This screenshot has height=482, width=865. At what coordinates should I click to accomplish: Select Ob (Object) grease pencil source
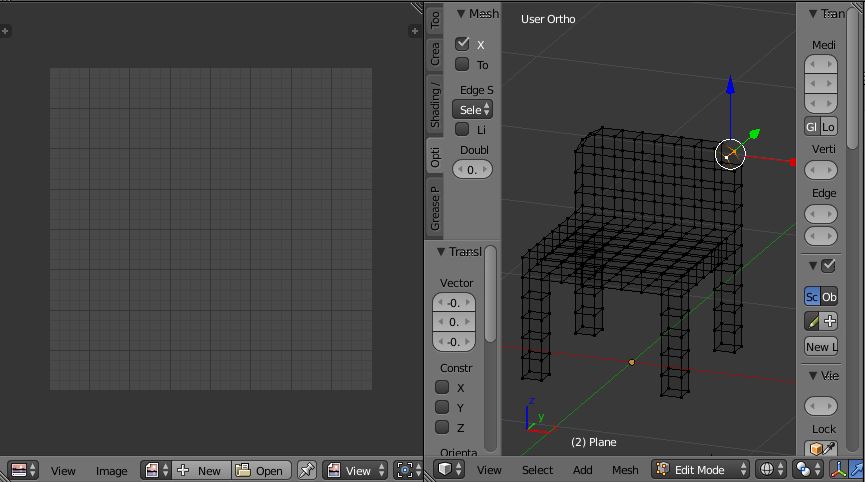(830, 297)
